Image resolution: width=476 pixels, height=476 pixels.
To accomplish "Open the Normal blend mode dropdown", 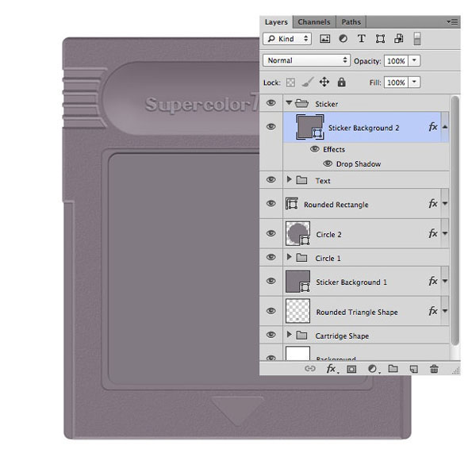I will [306, 60].
